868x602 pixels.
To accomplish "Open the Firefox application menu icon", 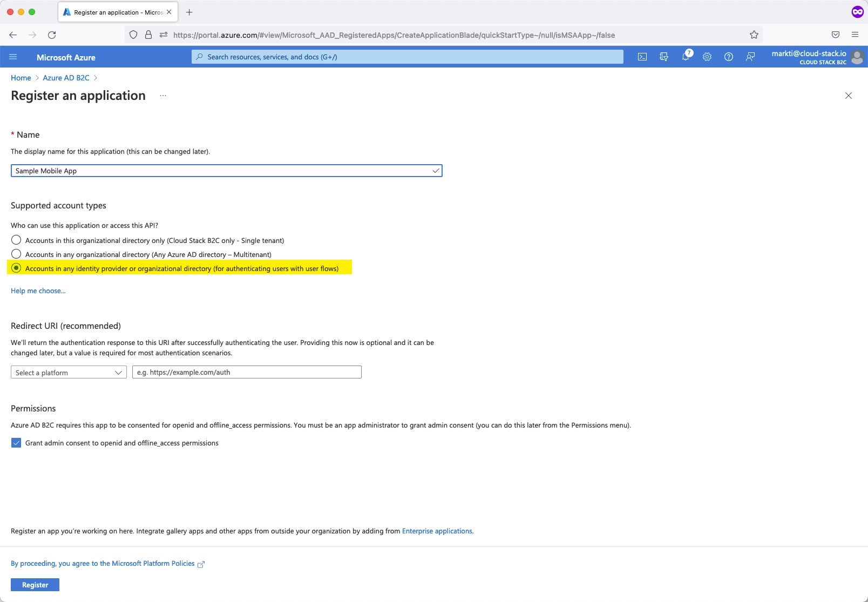I will coord(855,35).
